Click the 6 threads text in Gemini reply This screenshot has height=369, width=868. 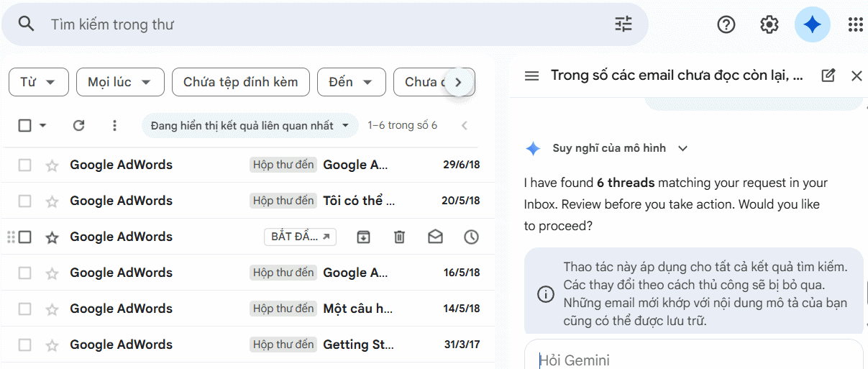click(626, 183)
